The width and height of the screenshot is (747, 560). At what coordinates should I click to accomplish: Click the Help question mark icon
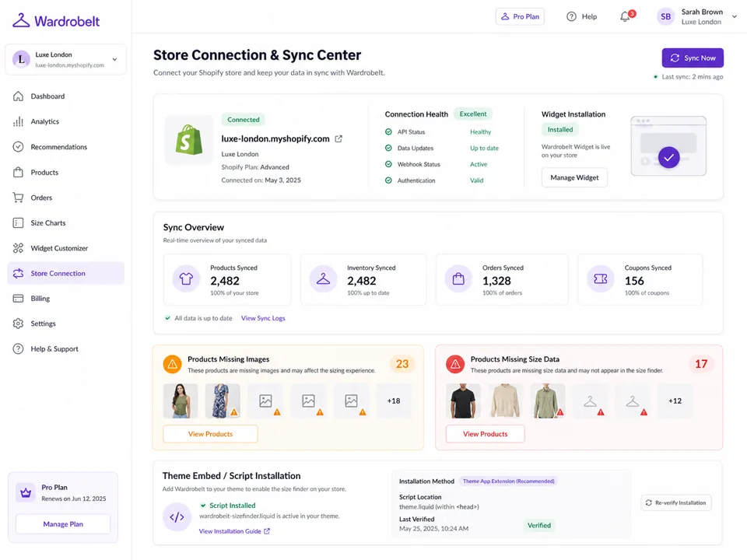click(x=571, y=16)
